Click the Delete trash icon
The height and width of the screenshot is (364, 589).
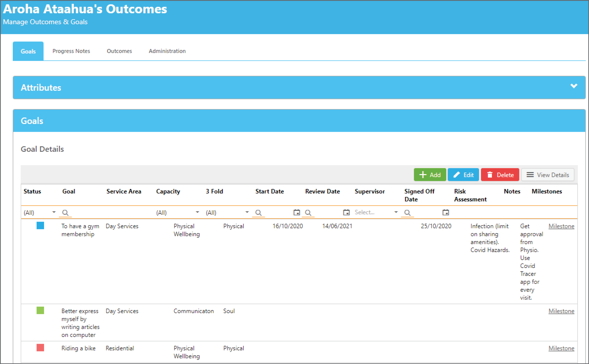[x=490, y=174]
